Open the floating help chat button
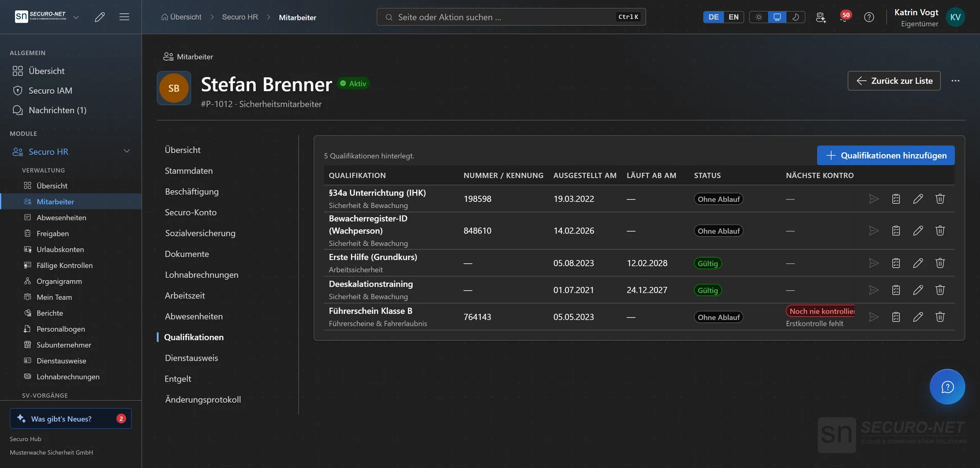 coord(947,387)
